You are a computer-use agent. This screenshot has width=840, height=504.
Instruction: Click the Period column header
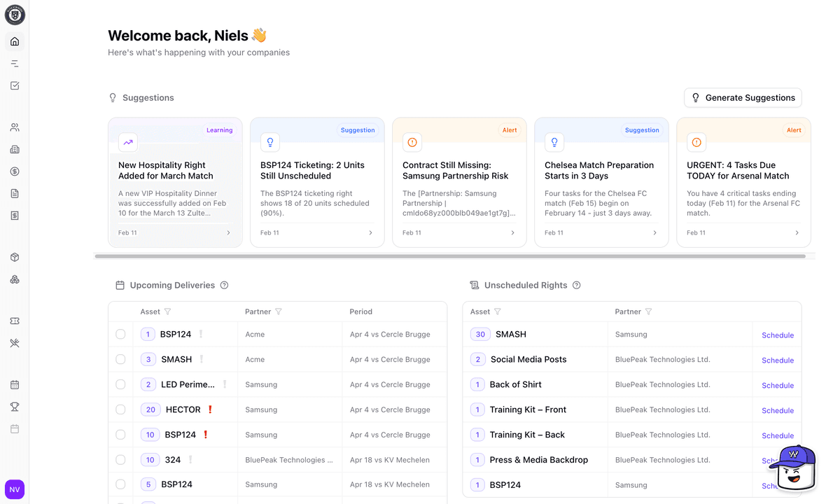pyautogui.click(x=361, y=311)
